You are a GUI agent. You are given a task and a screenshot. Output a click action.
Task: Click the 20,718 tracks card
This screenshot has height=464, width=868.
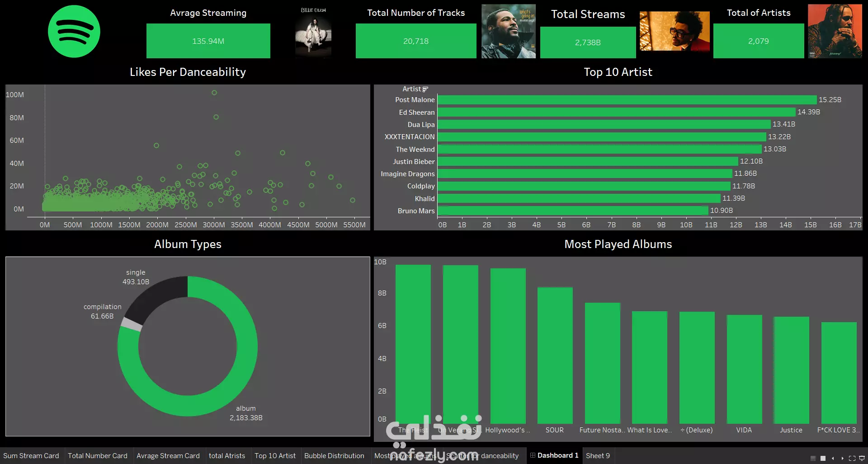point(416,41)
